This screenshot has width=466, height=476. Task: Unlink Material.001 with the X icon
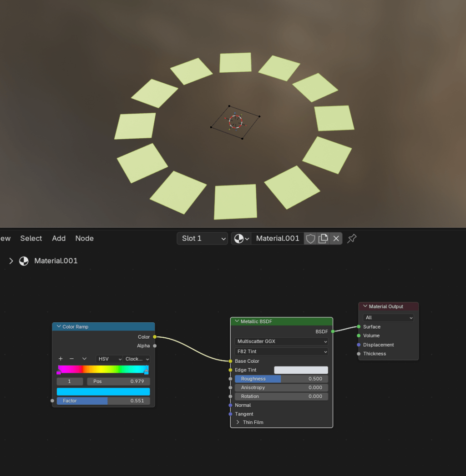click(336, 239)
